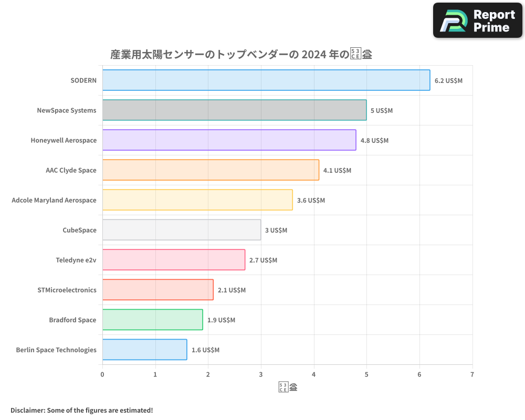
Task: Click the Bradford Space green bar
Action: (152, 320)
